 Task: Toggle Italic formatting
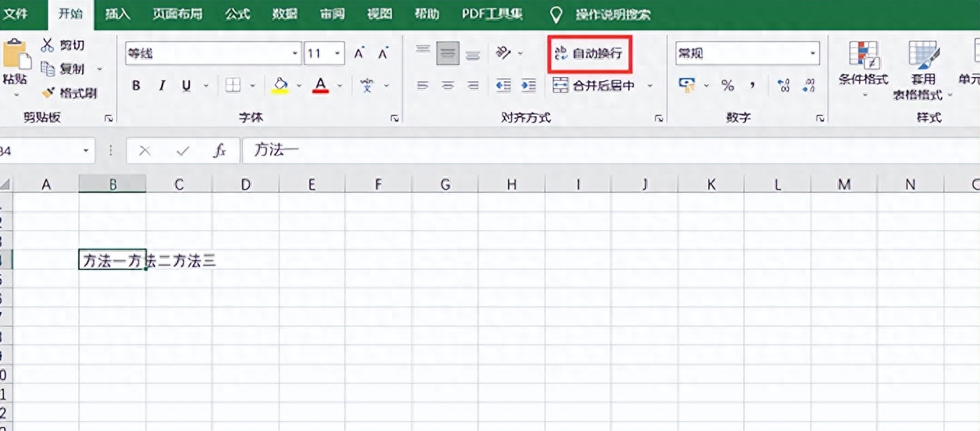coord(162,85)
